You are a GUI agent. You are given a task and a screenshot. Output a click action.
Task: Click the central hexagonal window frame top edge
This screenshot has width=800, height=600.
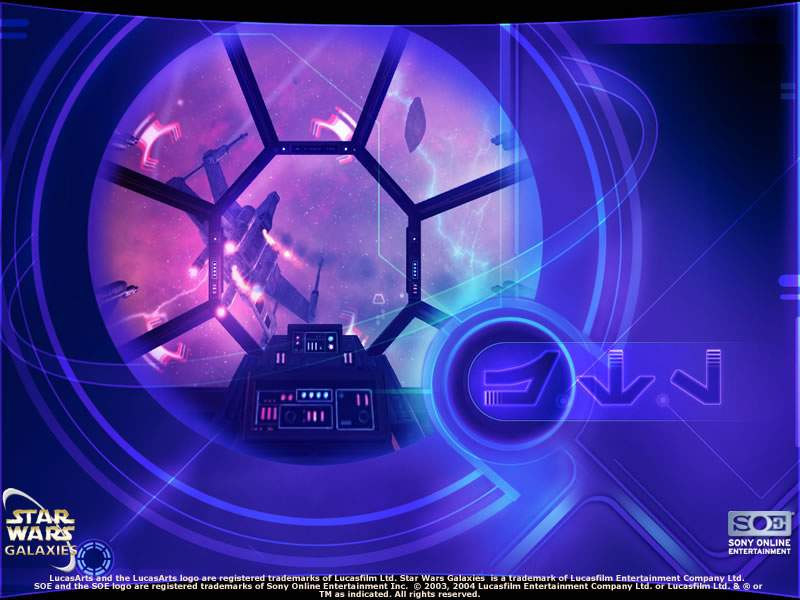318,147
